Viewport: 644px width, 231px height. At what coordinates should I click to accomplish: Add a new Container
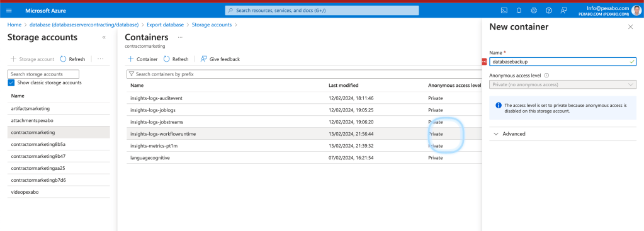tap(142, 59)
